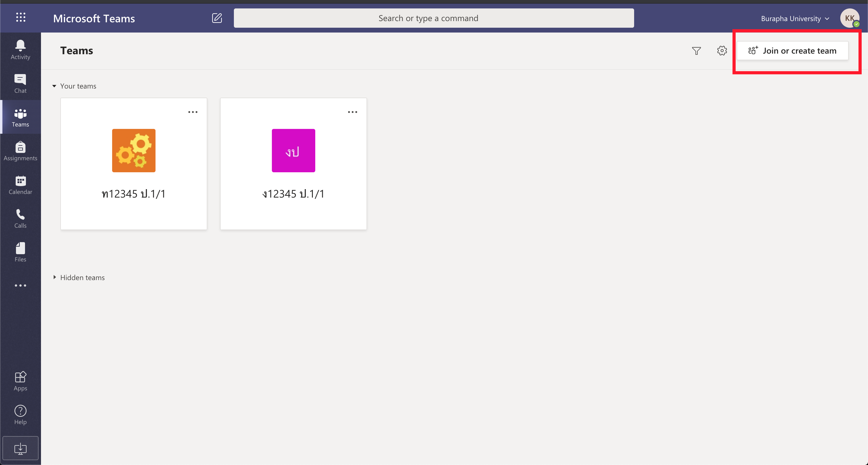Open the Activity feed
868x465 pixels.
[20, 49]
